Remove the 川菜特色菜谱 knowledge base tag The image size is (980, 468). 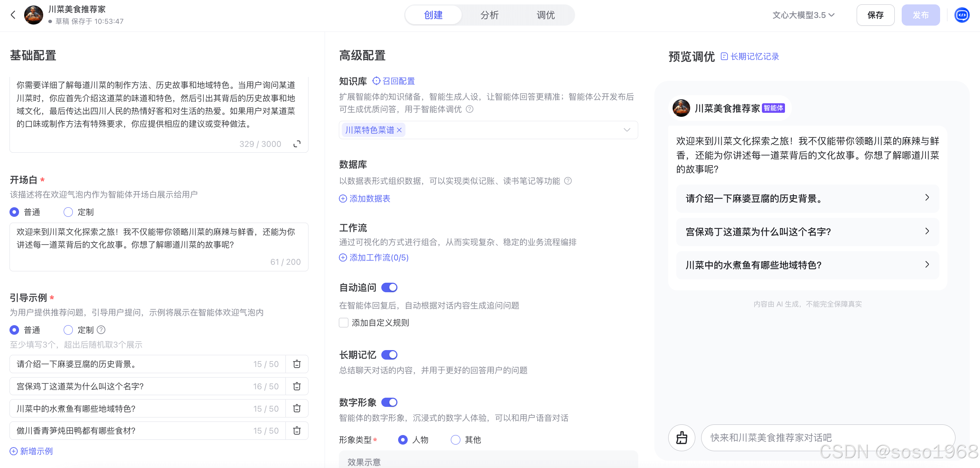point(399,130)
